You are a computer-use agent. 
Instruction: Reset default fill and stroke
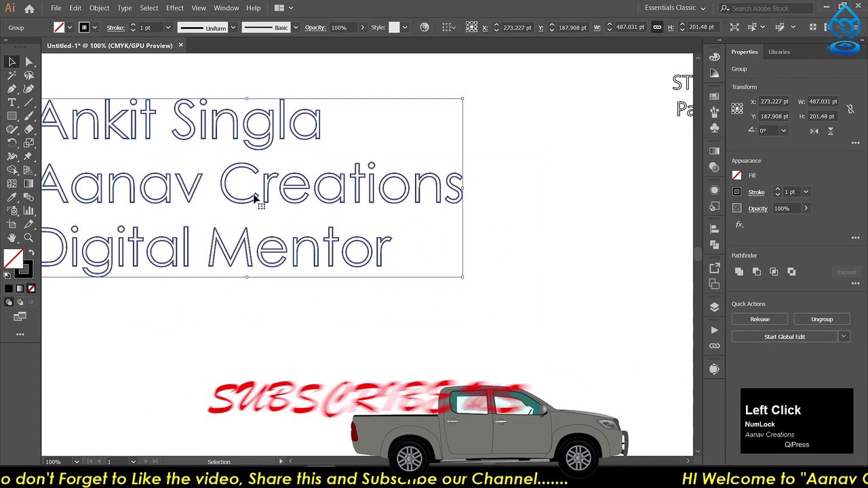(7, 274)
